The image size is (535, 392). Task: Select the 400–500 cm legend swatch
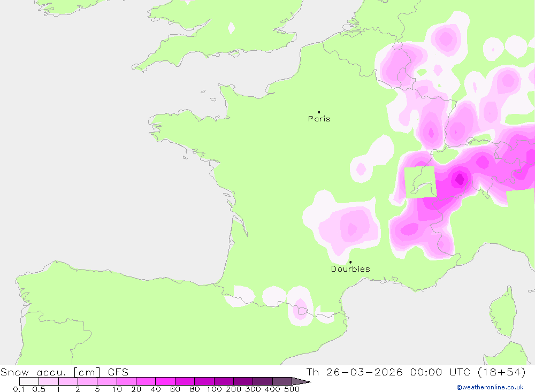282,381
